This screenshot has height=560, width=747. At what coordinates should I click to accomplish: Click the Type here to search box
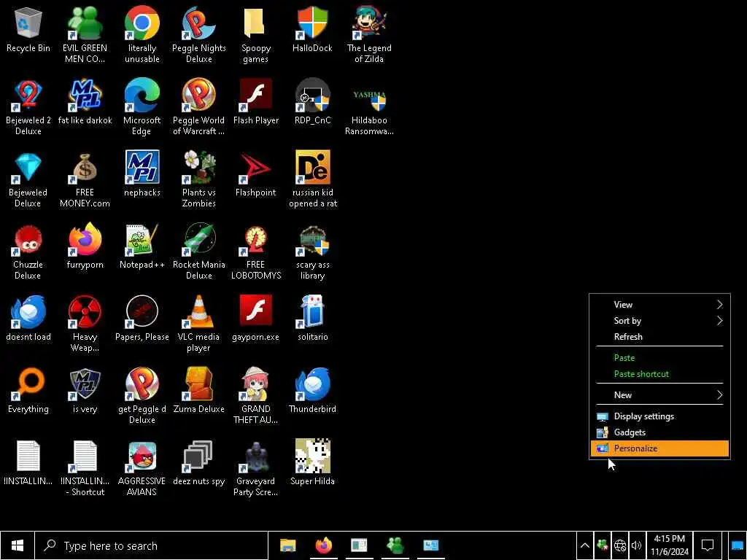pos(152,545)
